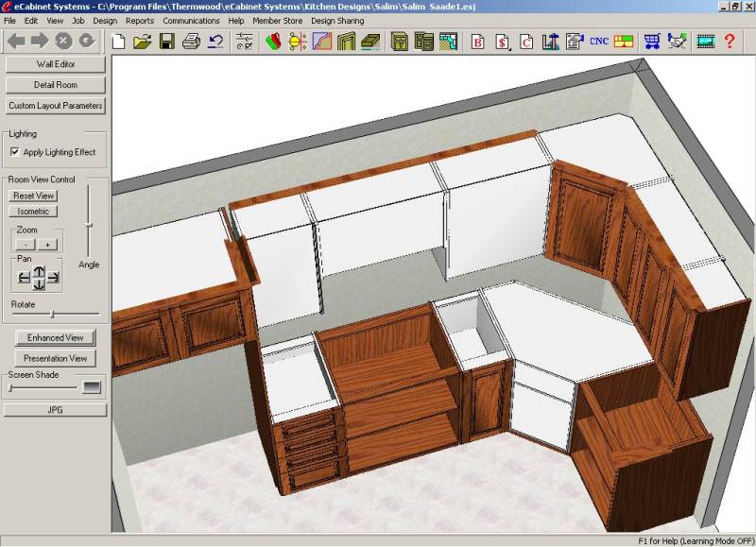Open the Reports menu
The width and height of the screenshot is (756, 547).
140,20
